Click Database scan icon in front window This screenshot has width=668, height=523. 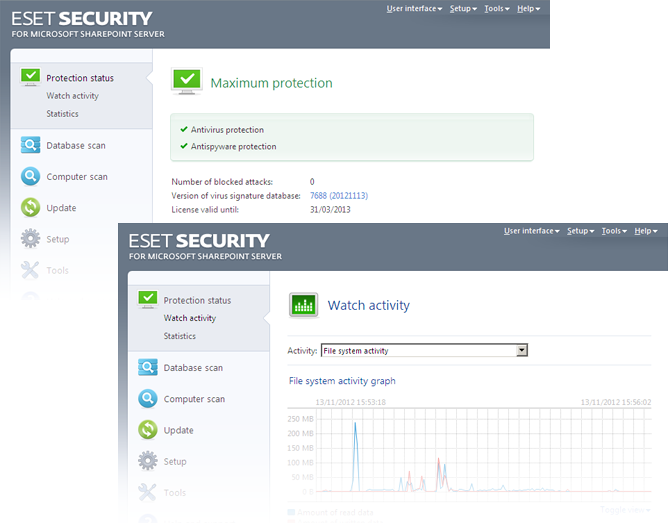click(x=147, y=367)
